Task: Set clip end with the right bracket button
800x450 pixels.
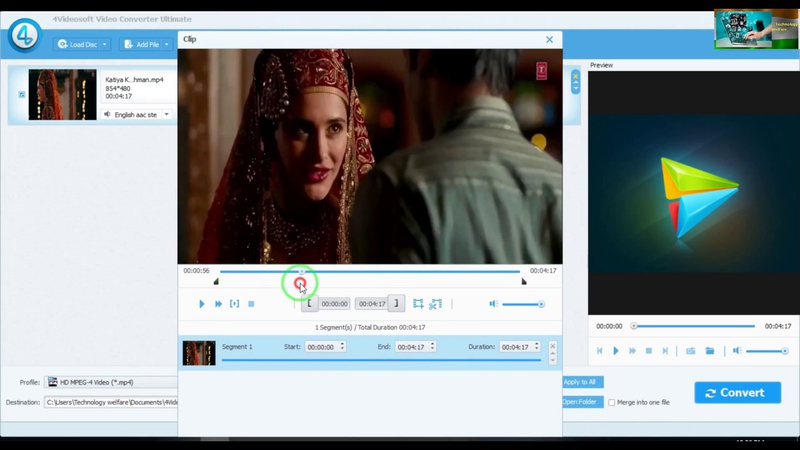Action: tap(396, 304)
